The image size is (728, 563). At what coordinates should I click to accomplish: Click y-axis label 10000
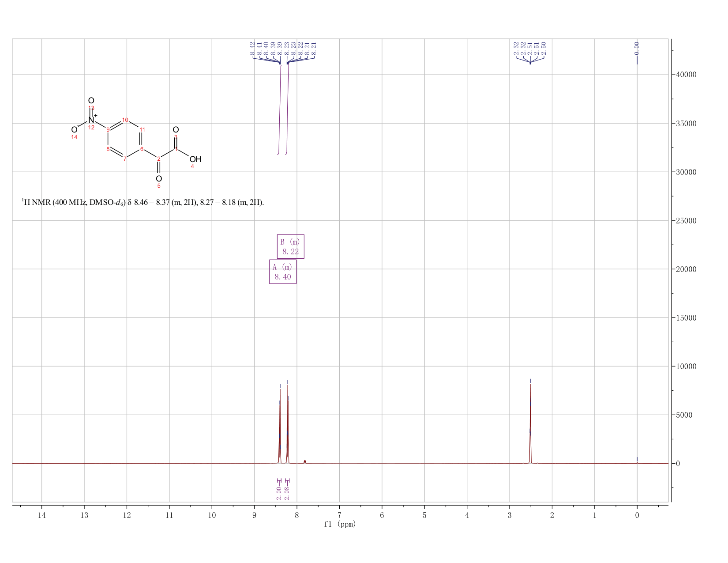(686, 366)
